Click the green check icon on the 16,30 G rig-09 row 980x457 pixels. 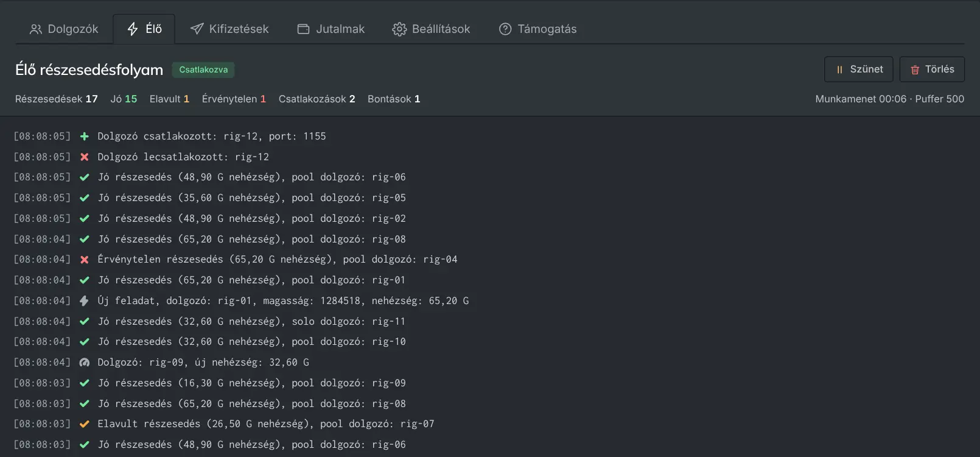pyautogui.click(x=85, y=383)
